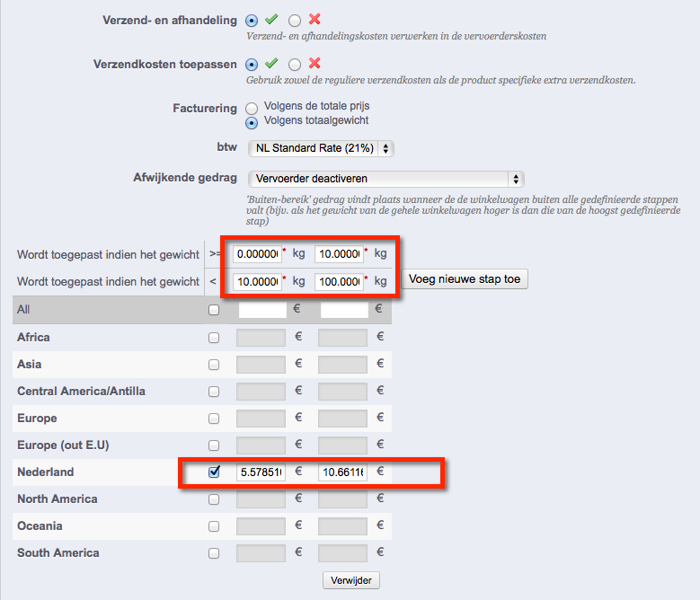This screenshot has height=600, width=700.
Task: Toggle the All zones checkbox
Action: [214, 311]
